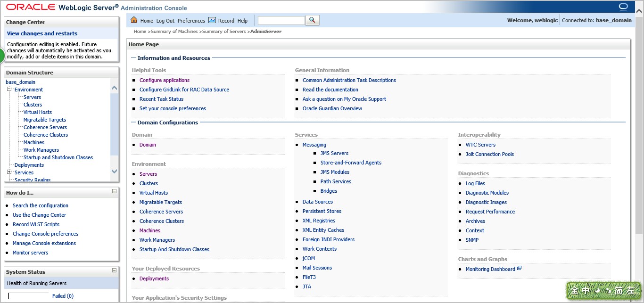Open Log Files link
The height and width of the screenshot is (303, 644).
coord(475,183)
